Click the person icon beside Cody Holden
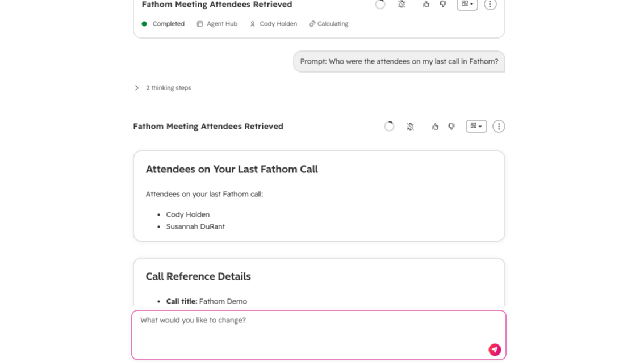 [253, 24]
